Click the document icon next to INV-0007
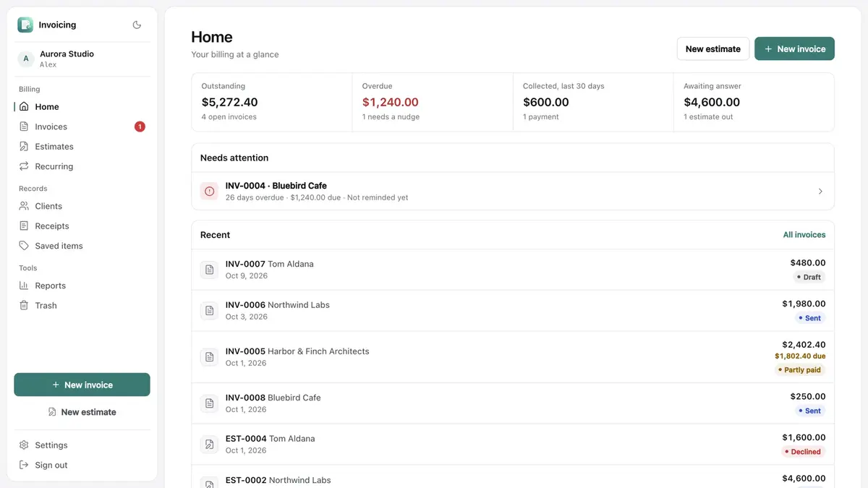The image size is (868, 488). tap(210, 270)
